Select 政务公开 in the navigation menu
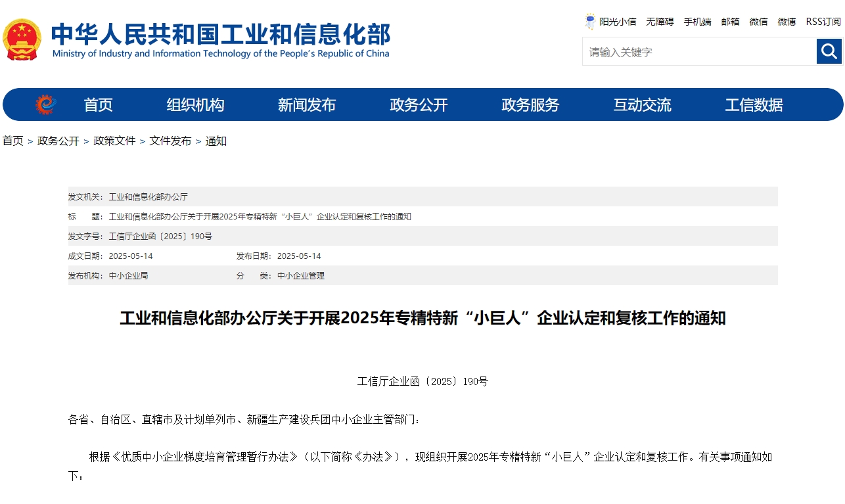Viewport: 845px width, 504px height. 419,104
